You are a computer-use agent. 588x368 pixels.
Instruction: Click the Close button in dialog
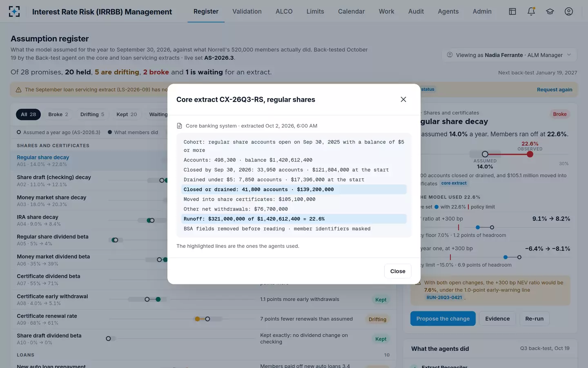[398, 271]
